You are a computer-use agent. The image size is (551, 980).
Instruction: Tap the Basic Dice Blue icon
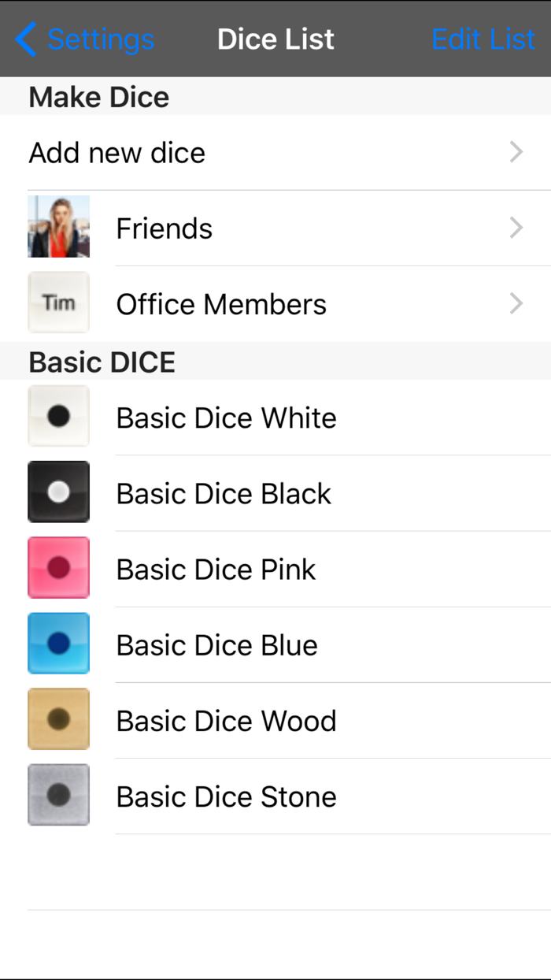(58, 644)
